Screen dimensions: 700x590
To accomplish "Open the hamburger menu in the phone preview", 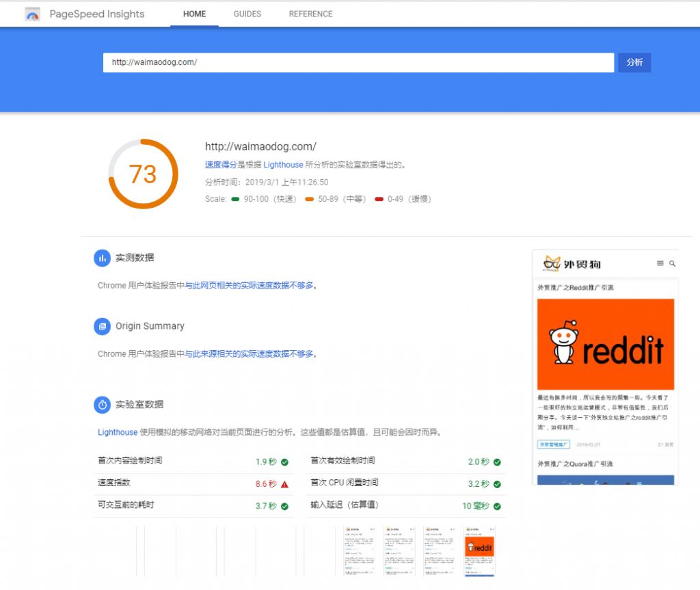I will click(x=660, y=263).
